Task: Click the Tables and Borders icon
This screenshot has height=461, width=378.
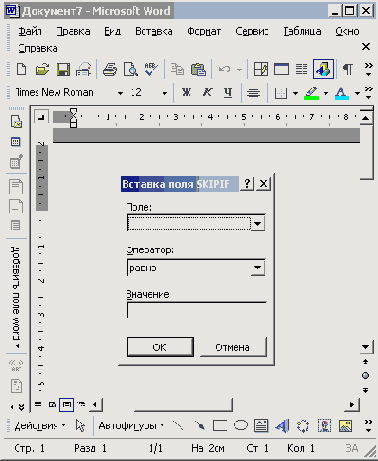Action: click(x=260, y=69)
